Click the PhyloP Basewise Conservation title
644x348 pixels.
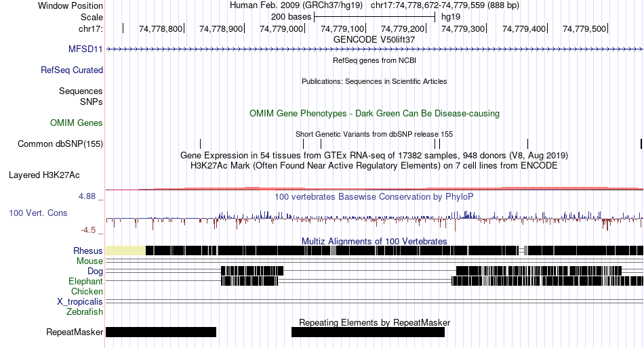tap(374, 196)
